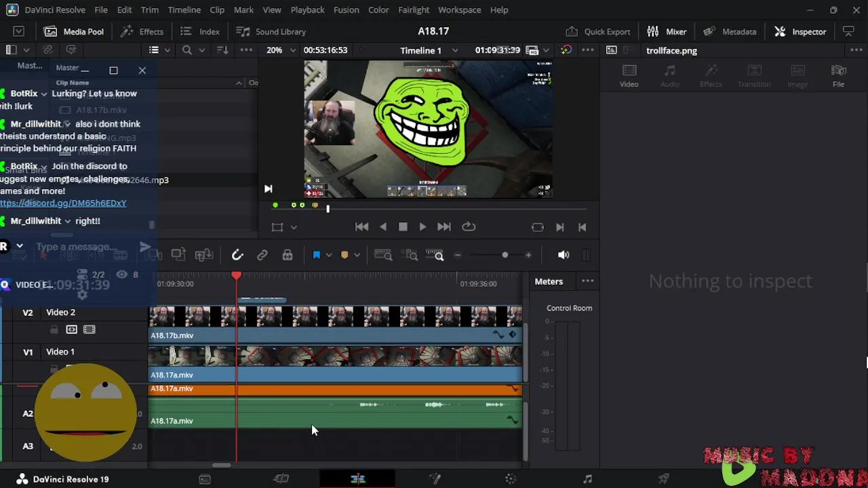868x488 pixels.
Task: Go to previous clip edit point
Action: 582,227
